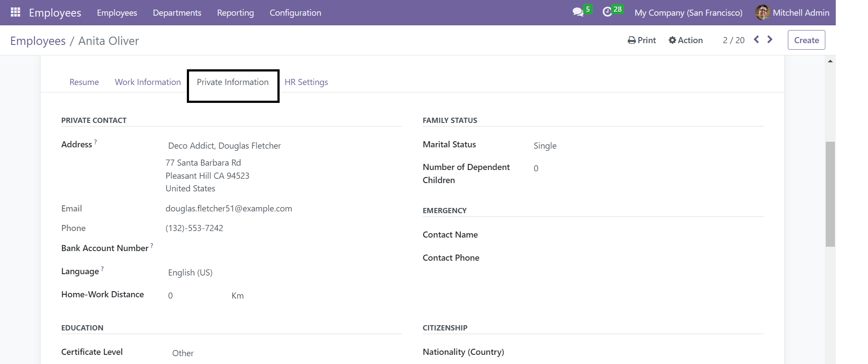Click the EMERGENCY section heading
The width and height of the screenshot is (868, 364).
[445, 211]
